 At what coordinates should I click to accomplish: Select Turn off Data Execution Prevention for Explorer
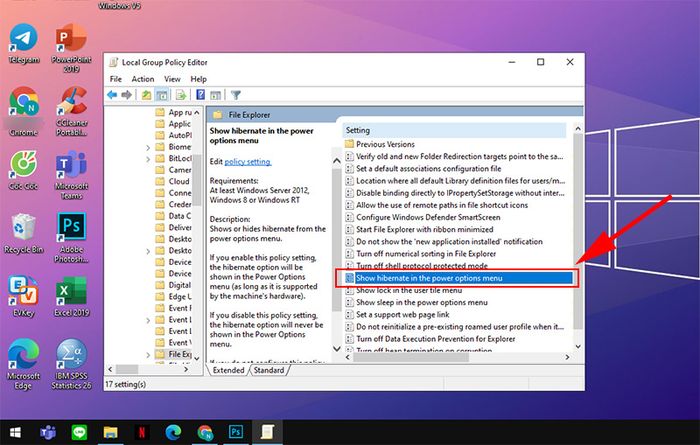[430, 339]
